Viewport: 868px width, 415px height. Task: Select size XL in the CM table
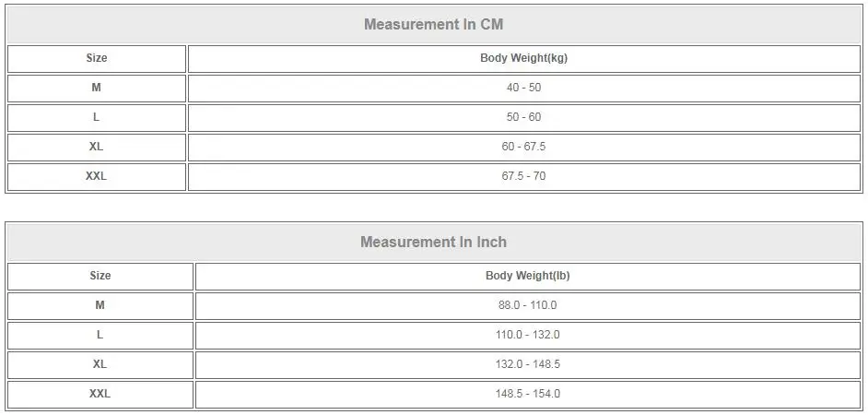point(97,148)
